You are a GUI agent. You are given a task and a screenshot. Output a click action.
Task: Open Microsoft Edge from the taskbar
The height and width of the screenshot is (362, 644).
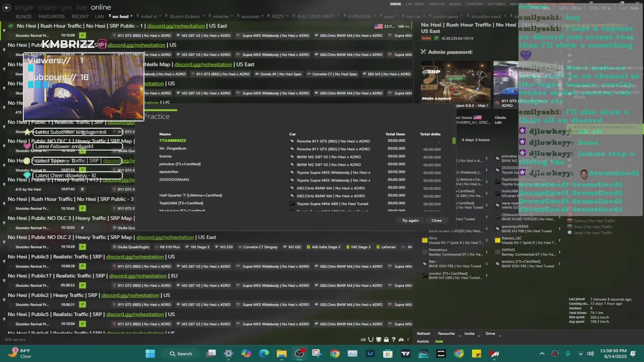[x=264, y=353]
